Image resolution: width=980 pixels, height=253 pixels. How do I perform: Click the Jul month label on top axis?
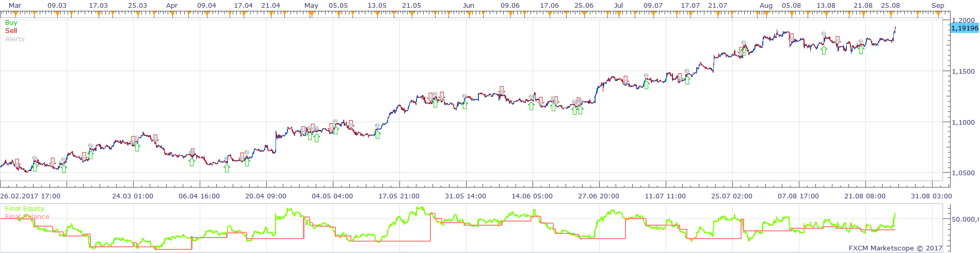pos(619,5)
